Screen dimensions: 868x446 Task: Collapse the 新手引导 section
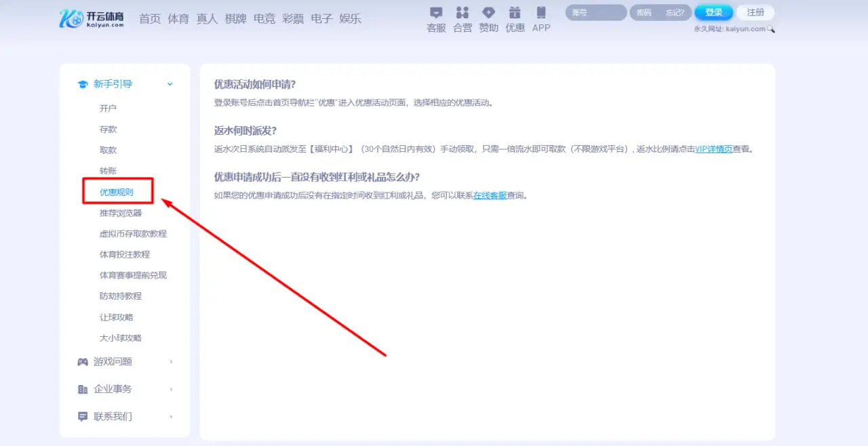coord(170,84)
